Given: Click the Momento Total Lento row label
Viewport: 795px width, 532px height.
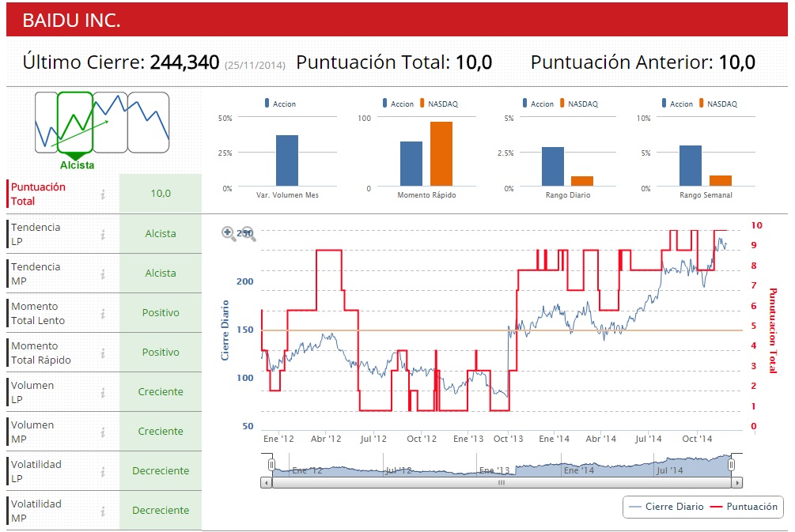Looking at the screenshot, I should [38, 314].
